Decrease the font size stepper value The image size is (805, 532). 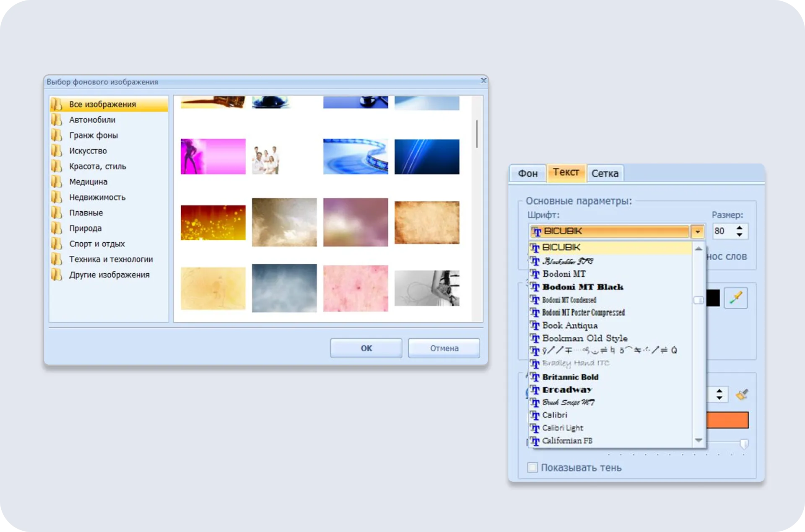click(x=740, y=235)
